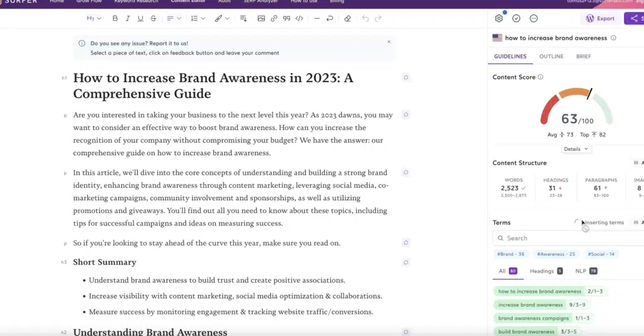The image size is (644, 336).
Task: Expand the text alignment dropdown
Action: [x=174, y=19]
